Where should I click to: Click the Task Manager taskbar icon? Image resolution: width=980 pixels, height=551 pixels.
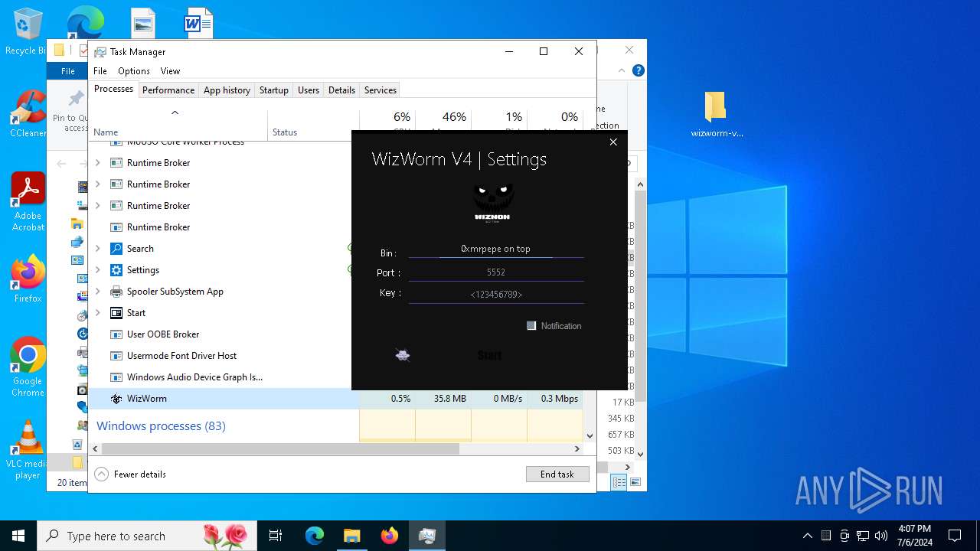pyautogui.click(x=426, y=536)
